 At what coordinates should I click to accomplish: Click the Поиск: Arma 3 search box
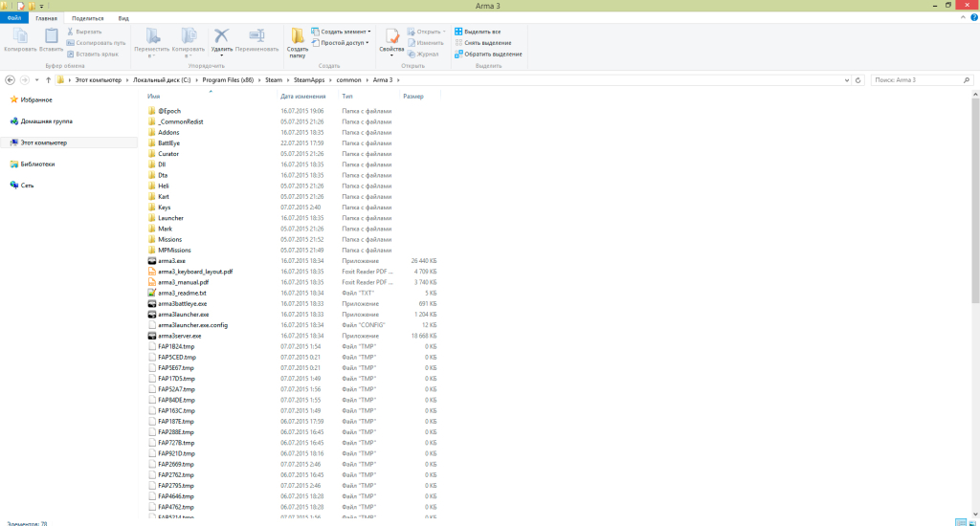point(922,80)
